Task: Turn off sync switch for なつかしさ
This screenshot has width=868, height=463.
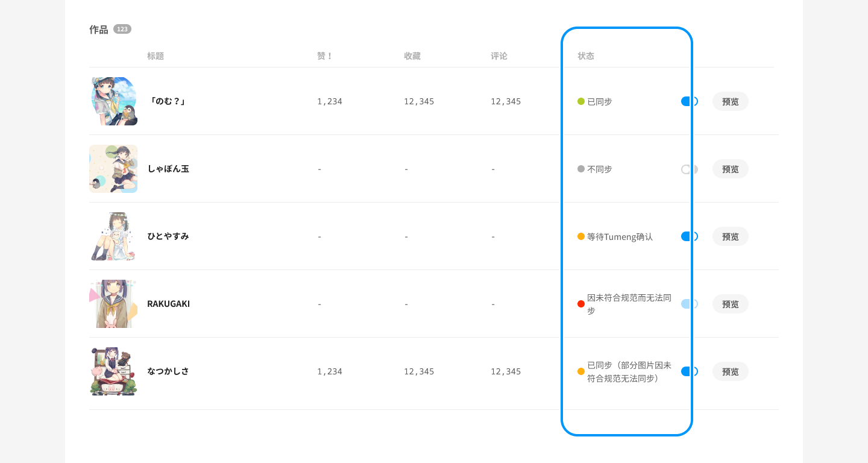Action: (689, 371)
